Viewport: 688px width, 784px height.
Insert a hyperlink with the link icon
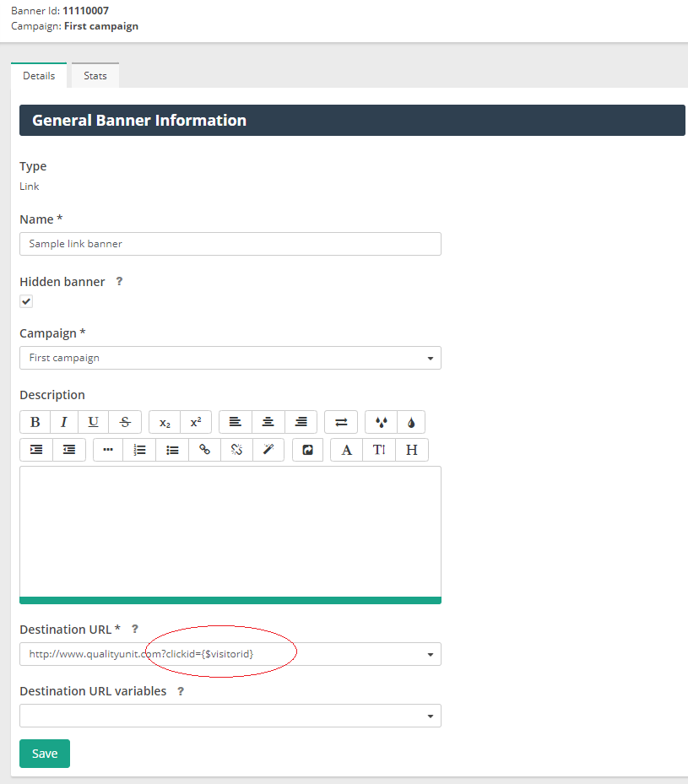(204, 450)
